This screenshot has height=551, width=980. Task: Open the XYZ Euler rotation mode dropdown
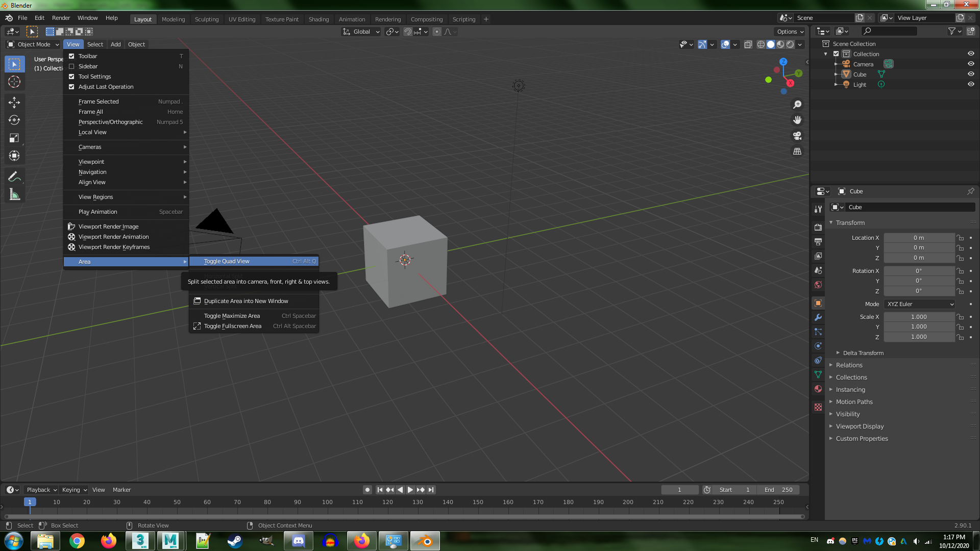(x=920, y=304)
